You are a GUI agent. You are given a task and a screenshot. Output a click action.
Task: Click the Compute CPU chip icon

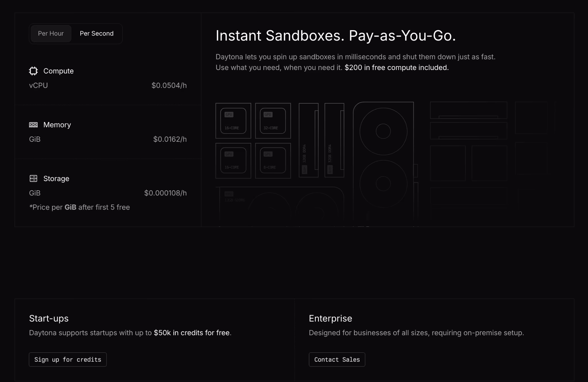pyautogui.click(x=33, y=71)
